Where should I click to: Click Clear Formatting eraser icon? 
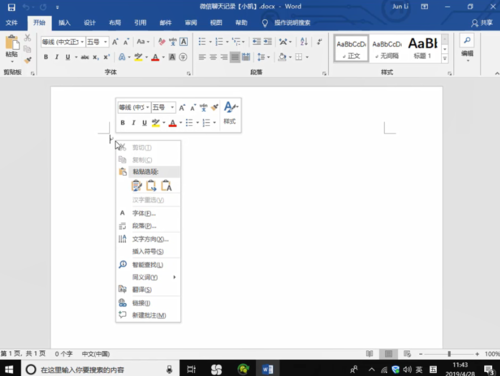(x=162, y=42)
